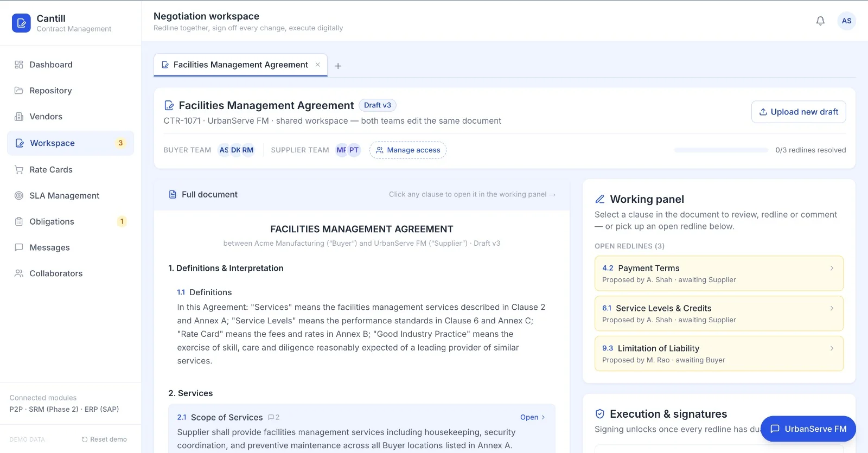Click the Full document file icon
The height and width of the screenshot is (453, 868).
(173, 195)
